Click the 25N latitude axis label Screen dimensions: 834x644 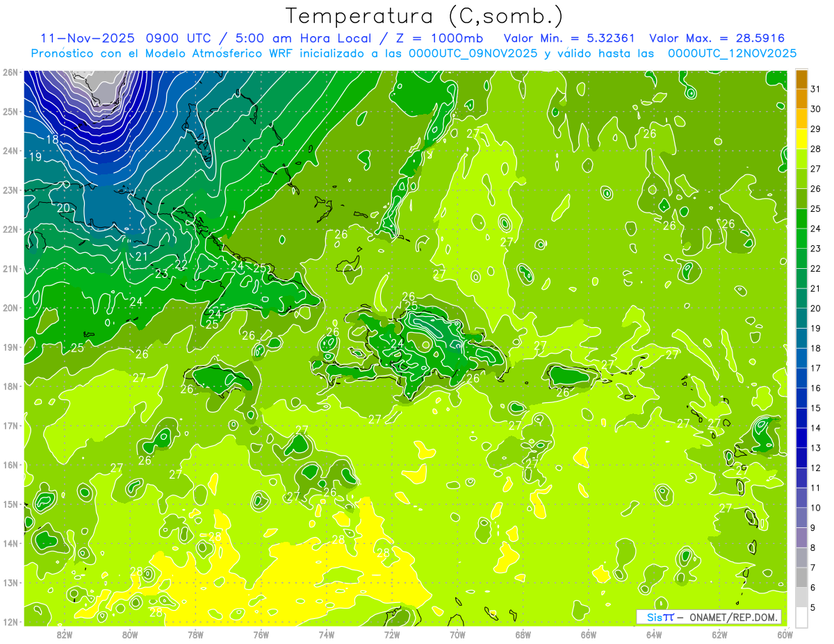pos(10,112)
